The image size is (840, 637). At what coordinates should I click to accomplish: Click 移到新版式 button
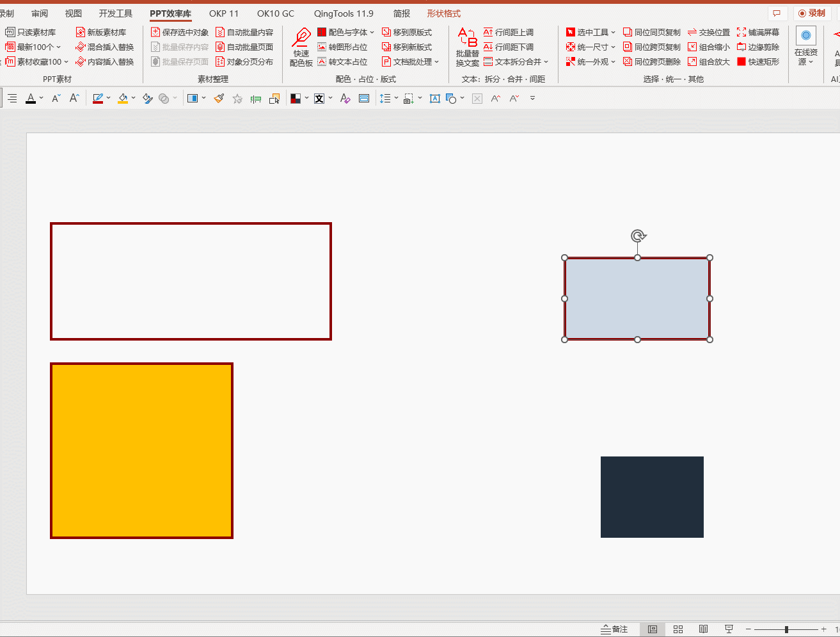[407, 47]
